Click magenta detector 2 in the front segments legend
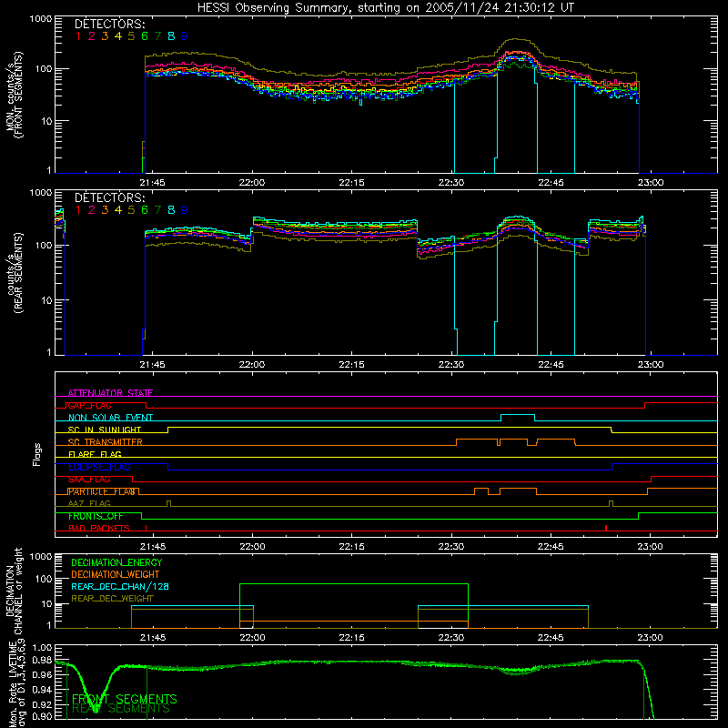The height and width of the screenshot is (728, 728). tap(92, 36)
